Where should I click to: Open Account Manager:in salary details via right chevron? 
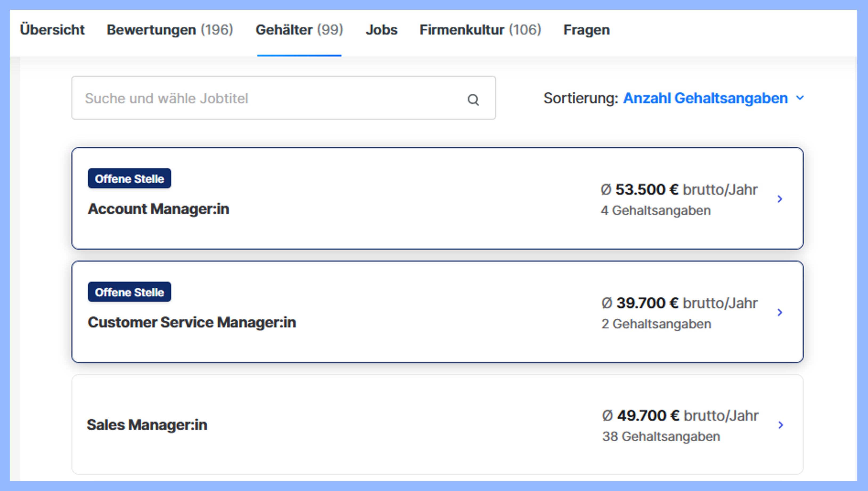780,199
